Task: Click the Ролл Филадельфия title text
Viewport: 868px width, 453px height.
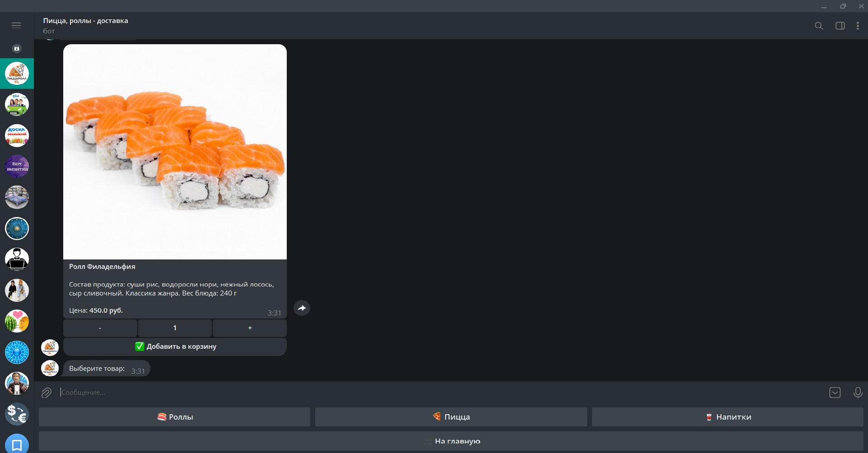Action: click(102, 267)
